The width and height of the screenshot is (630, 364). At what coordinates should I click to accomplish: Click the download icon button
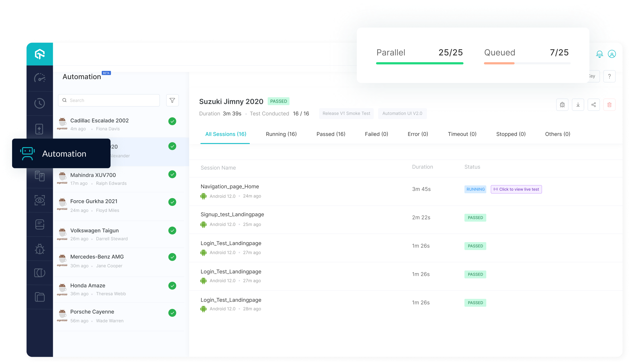(578, 105)
